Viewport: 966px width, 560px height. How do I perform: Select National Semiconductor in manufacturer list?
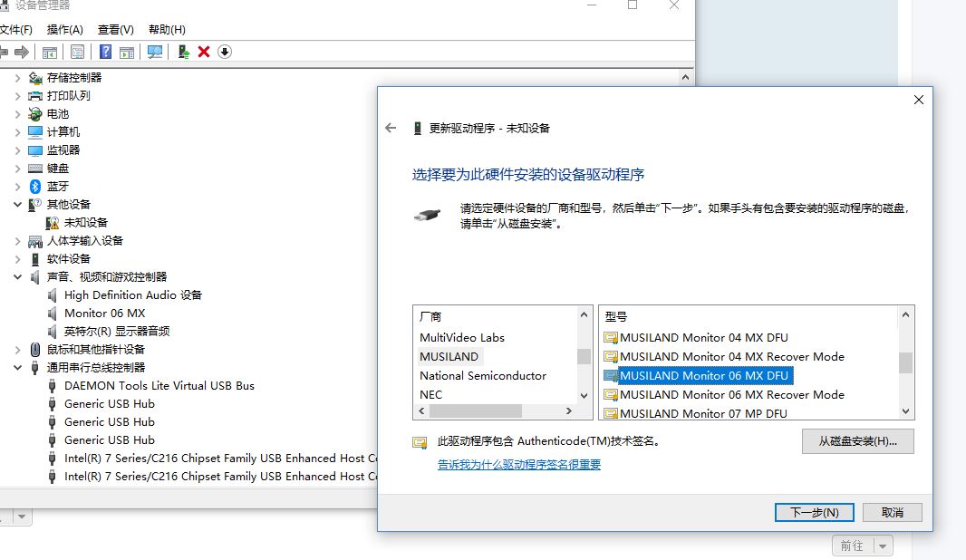pos(482,375)
